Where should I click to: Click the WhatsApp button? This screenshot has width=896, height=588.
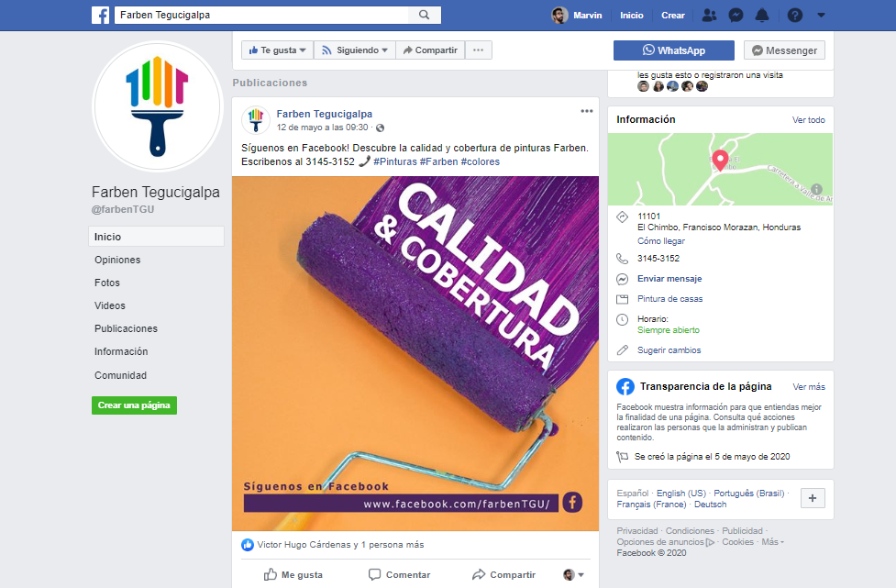pos(674,50)
